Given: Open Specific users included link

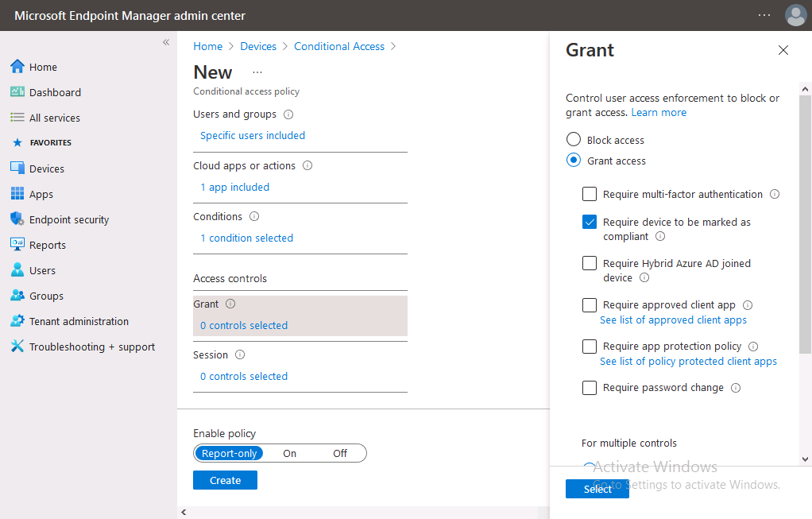Looking at the screenshot, I should [253, 136].
